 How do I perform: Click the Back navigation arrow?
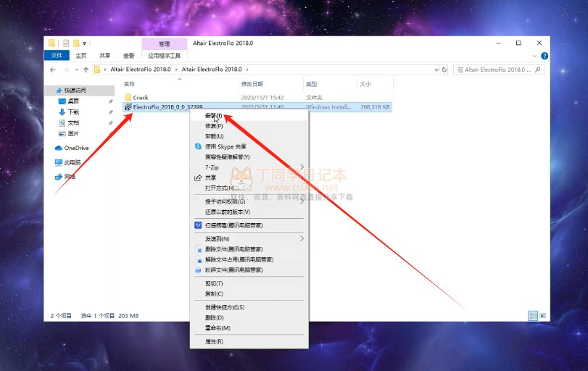pos(53,70)
